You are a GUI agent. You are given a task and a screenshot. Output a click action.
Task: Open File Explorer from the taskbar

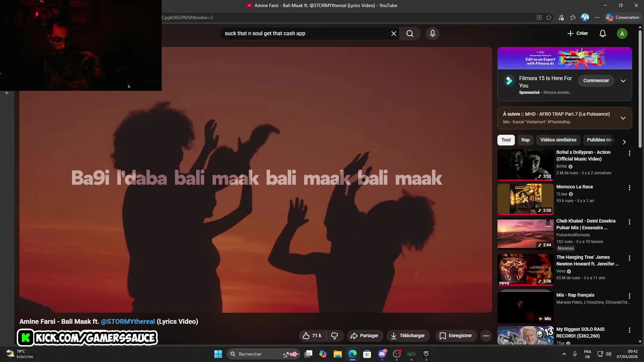point(338,354)
